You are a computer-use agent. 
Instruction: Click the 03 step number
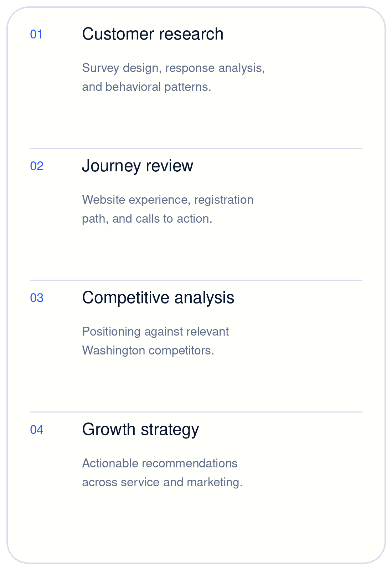point(37,298)
